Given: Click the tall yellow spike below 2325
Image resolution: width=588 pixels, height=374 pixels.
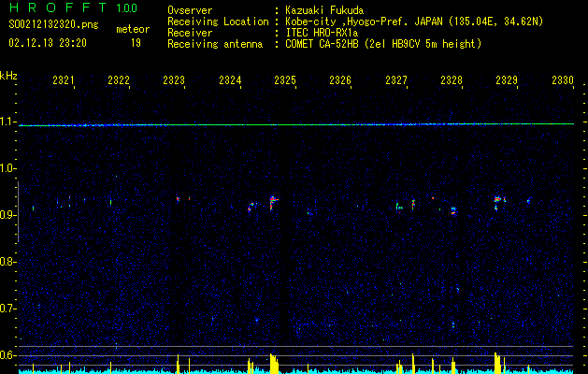Looking at the screenshot, I should click(271, 363).
